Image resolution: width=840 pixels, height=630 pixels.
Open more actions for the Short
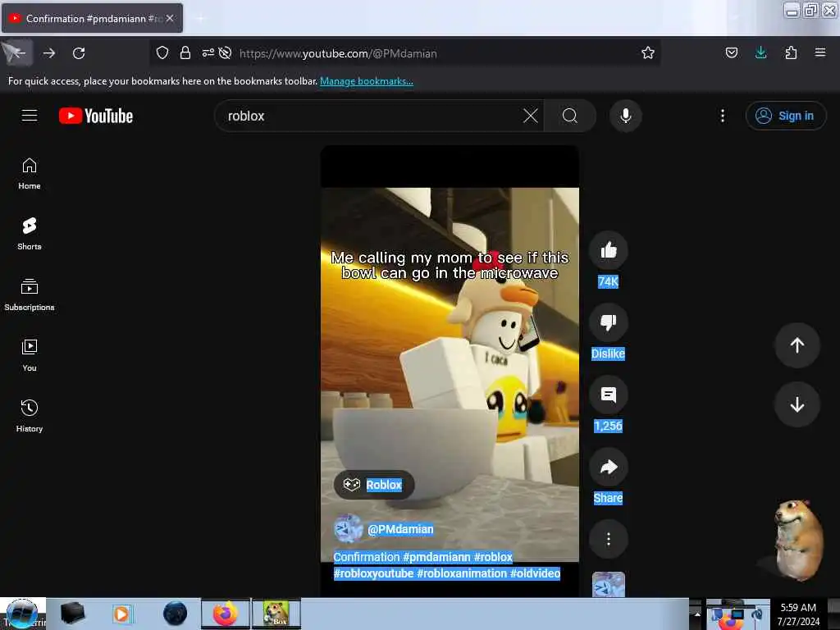click(608, 539)
